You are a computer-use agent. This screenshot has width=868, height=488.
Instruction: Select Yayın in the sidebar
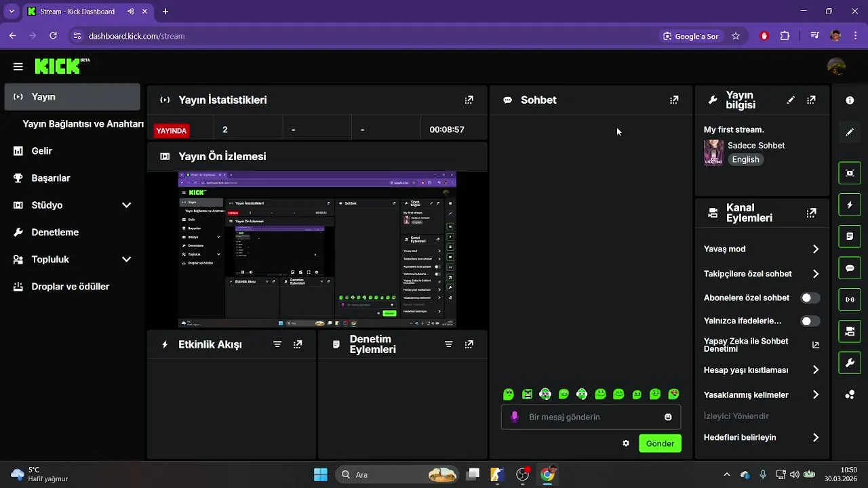point(72,97)
